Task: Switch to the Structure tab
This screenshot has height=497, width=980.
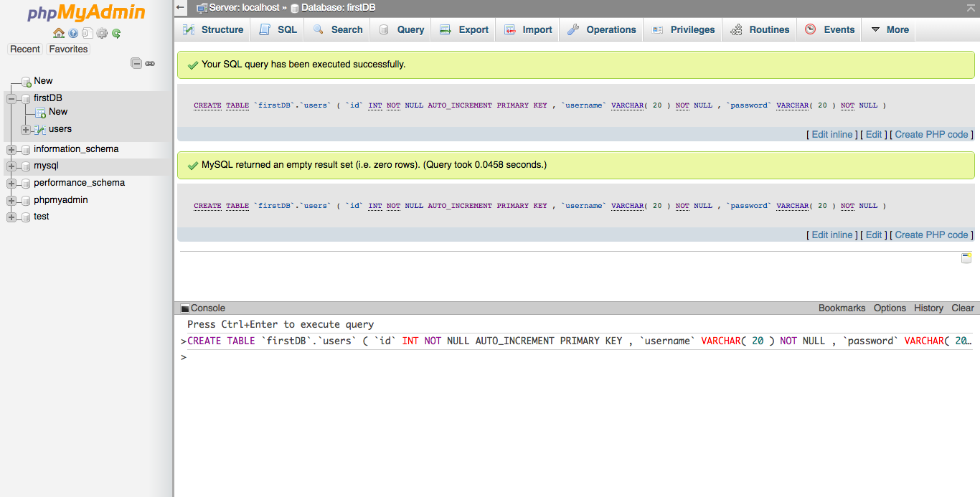Action: click(213, 29)
